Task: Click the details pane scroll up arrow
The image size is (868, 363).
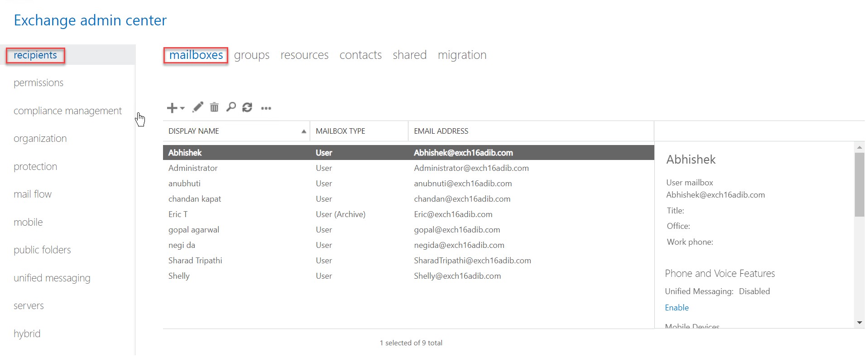Action: [859, 147]
